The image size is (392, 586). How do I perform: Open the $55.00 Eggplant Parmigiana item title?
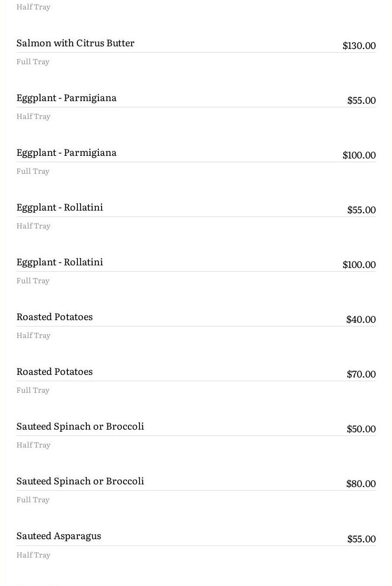tap(66, 98)
